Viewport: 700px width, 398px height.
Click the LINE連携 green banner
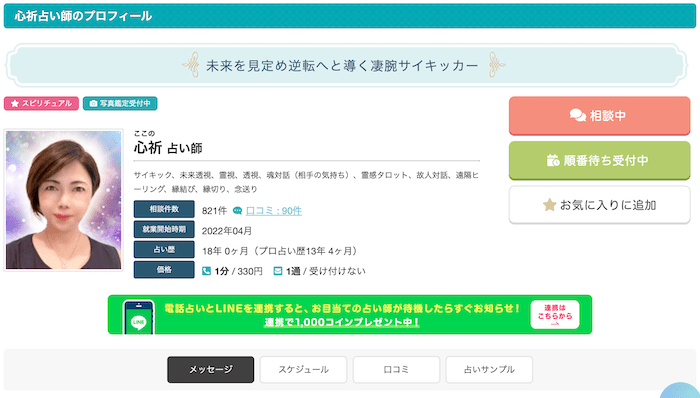[x=350, y=315]
